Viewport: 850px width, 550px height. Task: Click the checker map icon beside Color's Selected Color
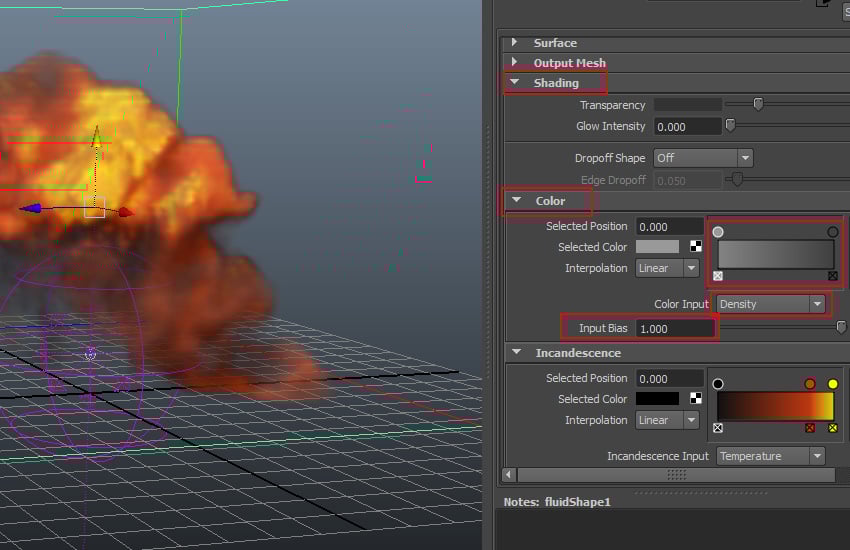pos(696,247)
